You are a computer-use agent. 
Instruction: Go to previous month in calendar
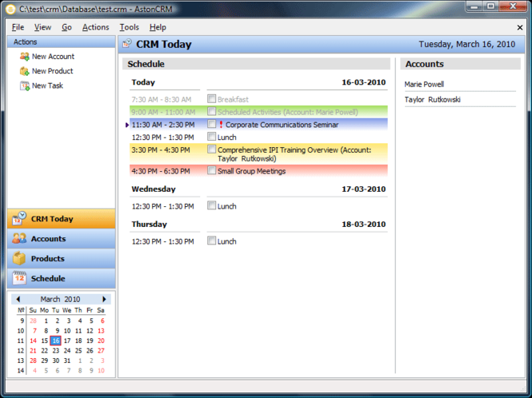tap(18, 299)
